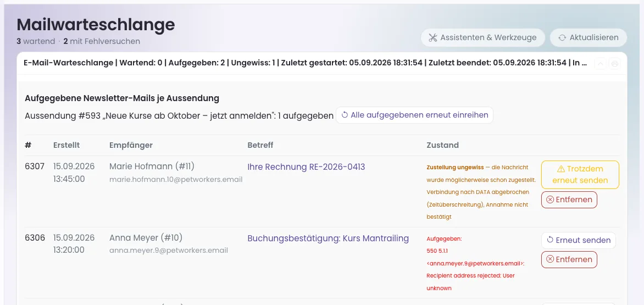Click the '3 wartend · 2 mit Fehlversuchen' summary text

click(78, 41)
